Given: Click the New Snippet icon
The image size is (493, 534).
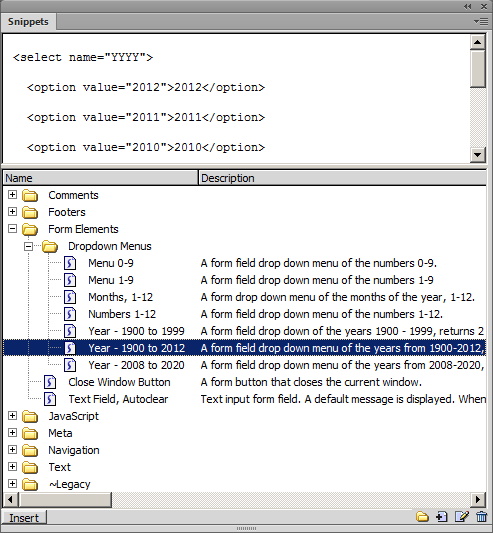Looking at the screenshot, I should 442,517.
